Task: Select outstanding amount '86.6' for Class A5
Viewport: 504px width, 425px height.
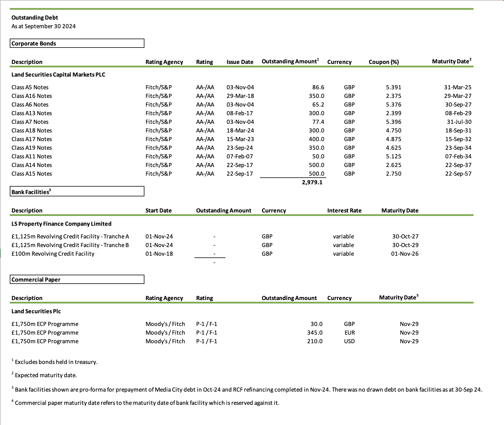Action: point(318,87)
